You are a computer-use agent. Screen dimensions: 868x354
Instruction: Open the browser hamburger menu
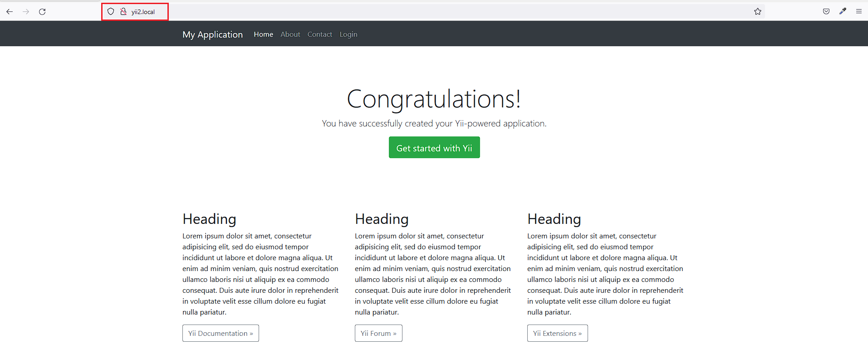(859, 12)
